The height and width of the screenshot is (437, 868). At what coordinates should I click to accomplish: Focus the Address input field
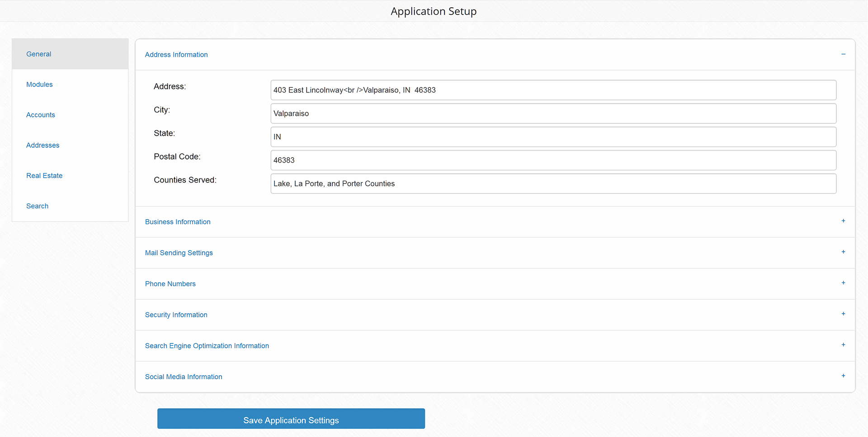click(553, 90)
